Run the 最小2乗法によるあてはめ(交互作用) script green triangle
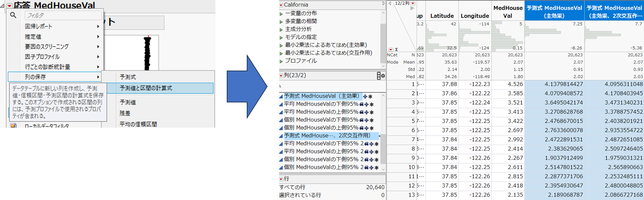 point(281,53)
